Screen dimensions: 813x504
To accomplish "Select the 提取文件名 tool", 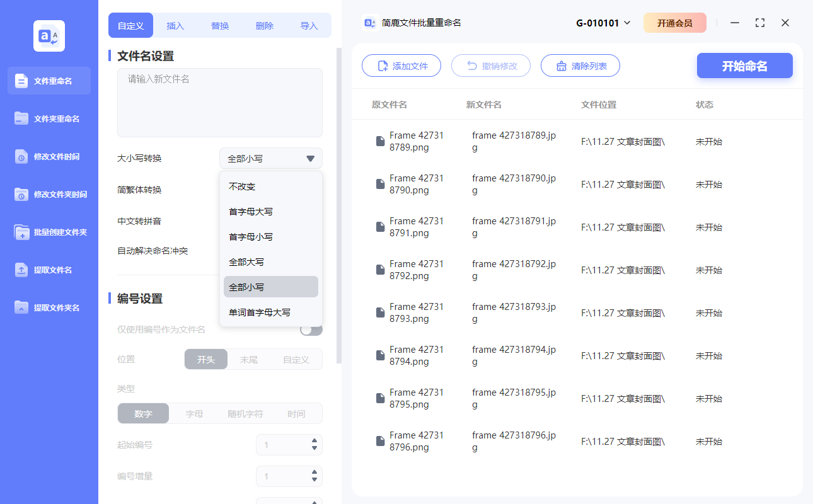I will 49,270.
